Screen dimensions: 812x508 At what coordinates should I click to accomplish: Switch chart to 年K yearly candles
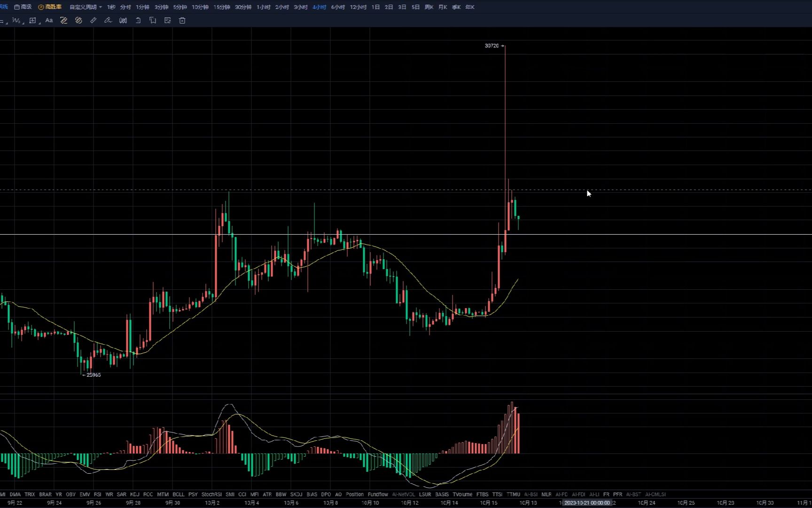click(470, 7)
